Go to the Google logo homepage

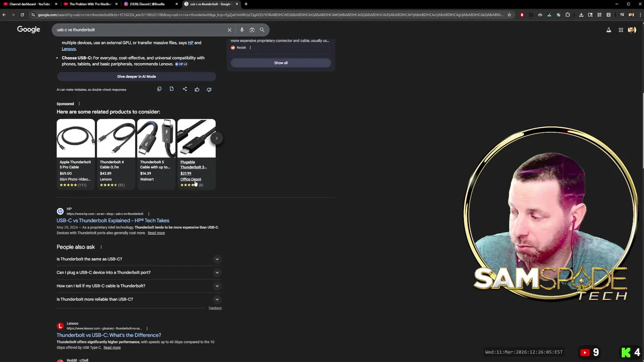coord(29,30)
